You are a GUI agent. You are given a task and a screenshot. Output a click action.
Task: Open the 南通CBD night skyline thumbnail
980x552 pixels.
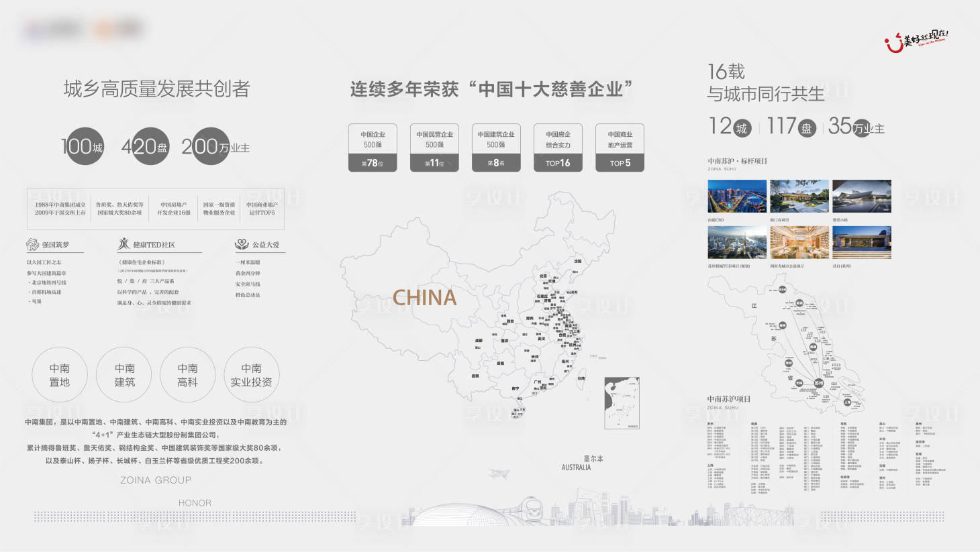click(x=737, y=197)
